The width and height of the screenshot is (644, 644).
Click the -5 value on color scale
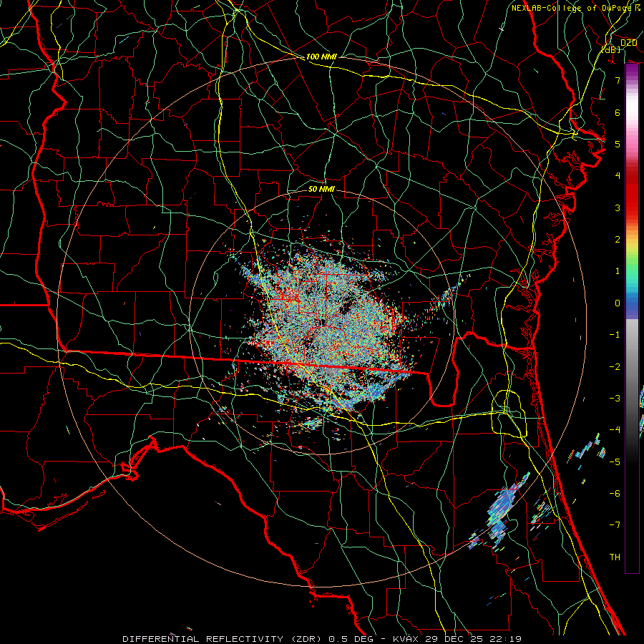point(615,462)
